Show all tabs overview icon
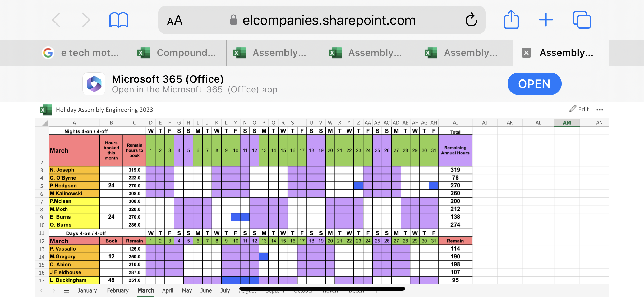 pyautogui.click(x=582, y=20)
